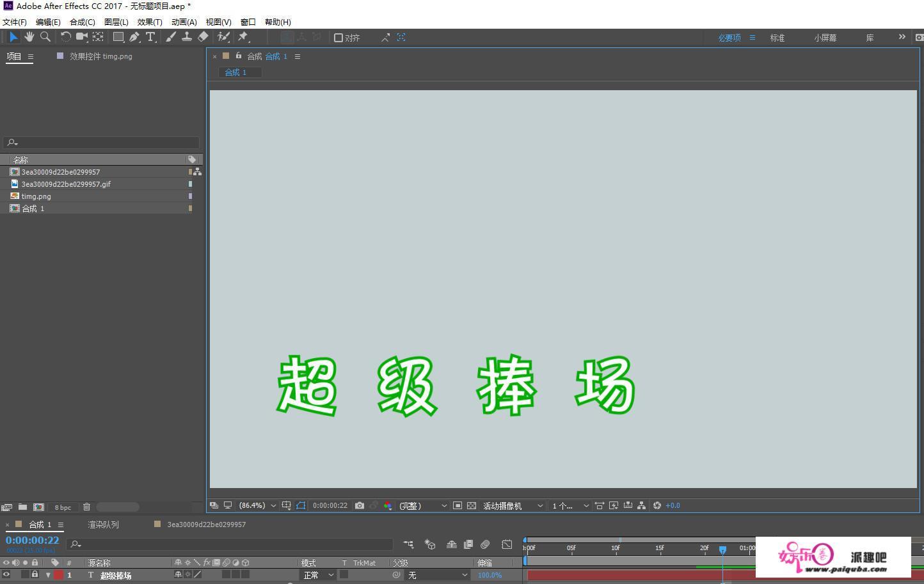
Task: Toggle mask and shape path visibility
Action: 301,505
